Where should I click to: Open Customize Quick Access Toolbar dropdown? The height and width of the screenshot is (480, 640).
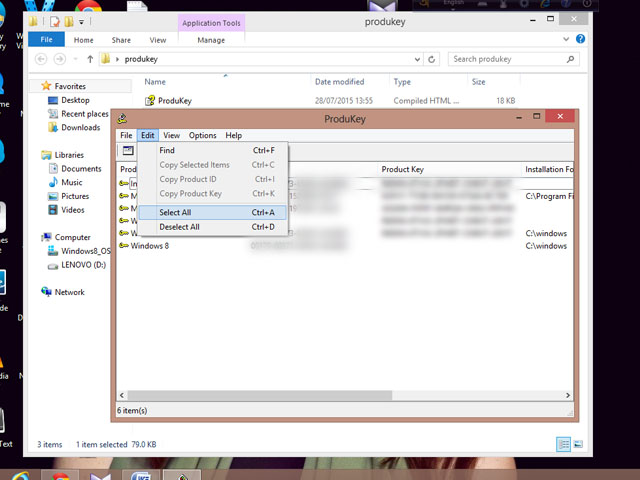coord(81,22)
